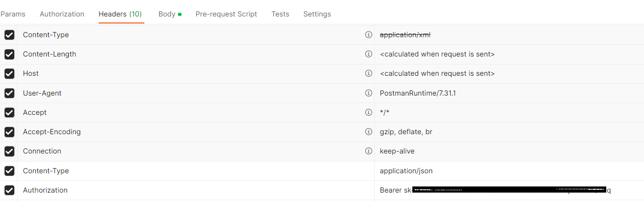Open info icon for Host header

pos(369,73)
